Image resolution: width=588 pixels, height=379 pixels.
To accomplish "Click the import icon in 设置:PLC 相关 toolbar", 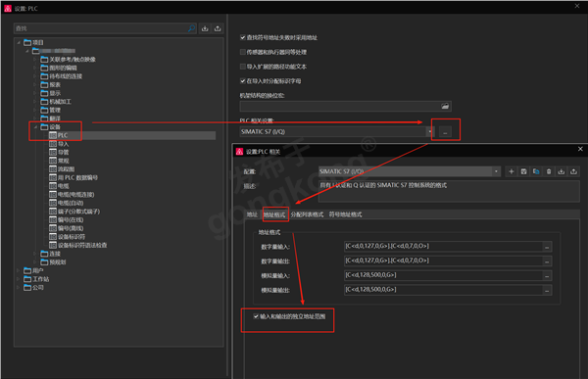I will click(x=561, y=171).
